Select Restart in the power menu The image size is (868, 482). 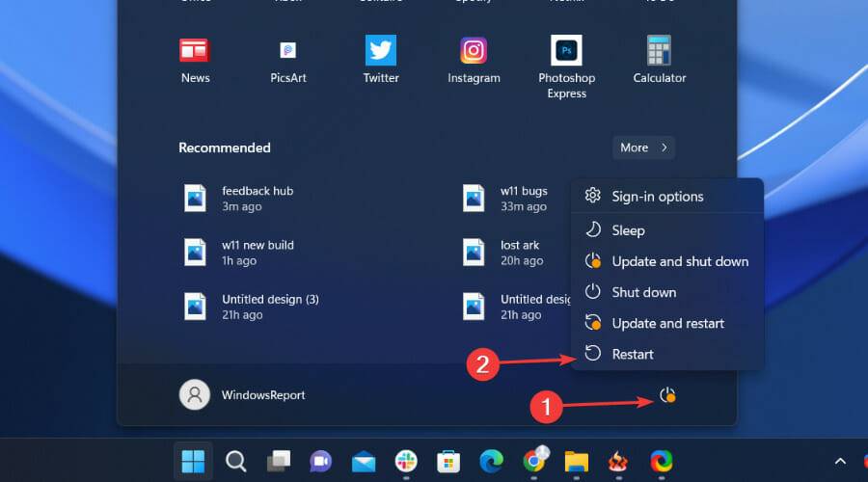[667, 354]
